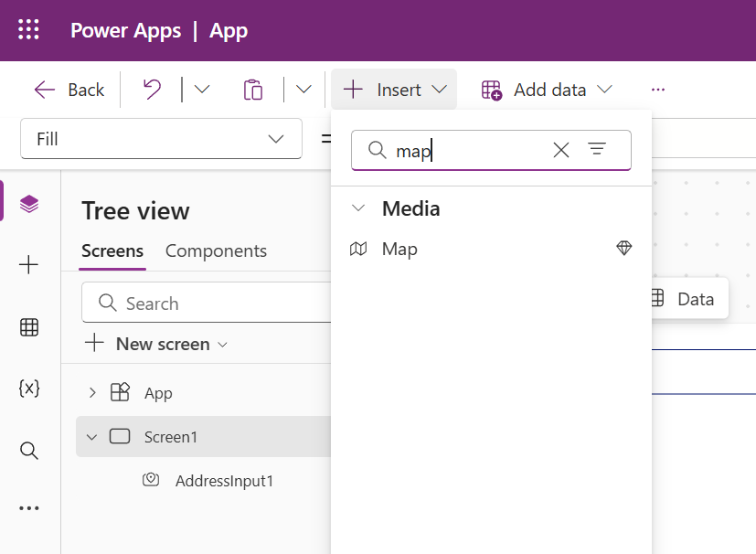The width and height of the screenshot is (756, 554).
Task: Select AddressInput1 control in tree
Action: tap(225, 481)
